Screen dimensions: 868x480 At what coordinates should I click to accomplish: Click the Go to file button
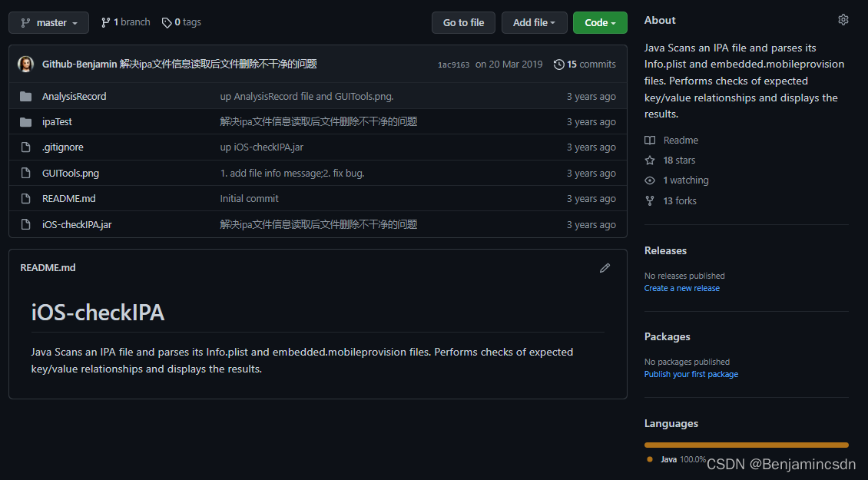[x=463, y=23]
